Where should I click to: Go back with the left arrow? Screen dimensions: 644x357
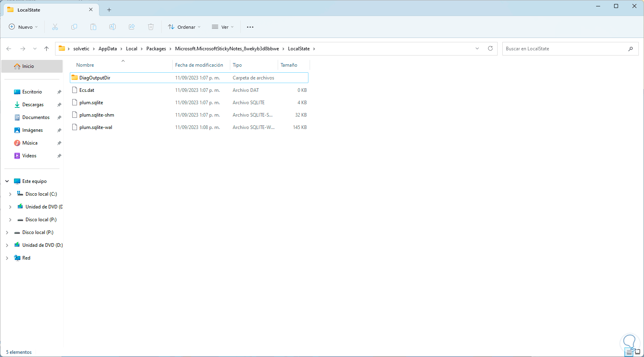coord(9,49)
